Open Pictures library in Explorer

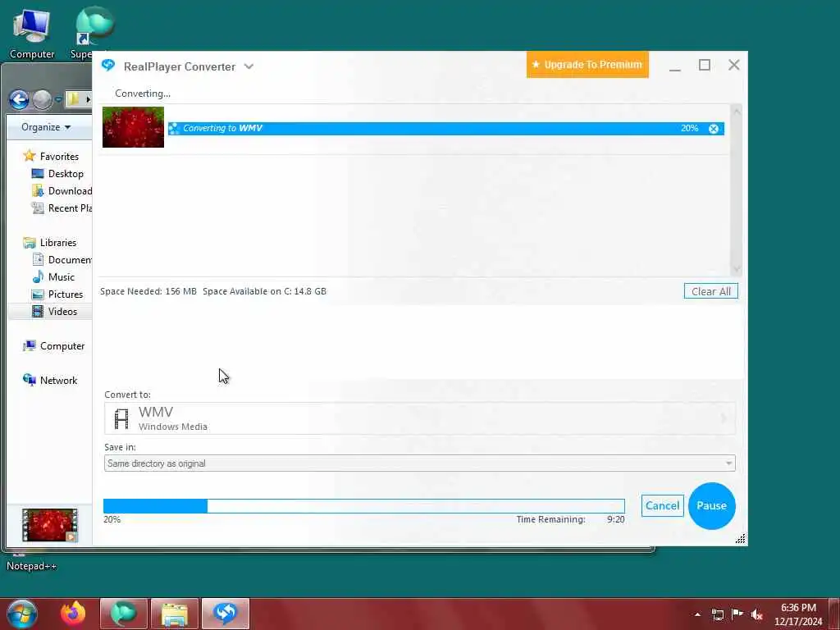tap(57, 294)
